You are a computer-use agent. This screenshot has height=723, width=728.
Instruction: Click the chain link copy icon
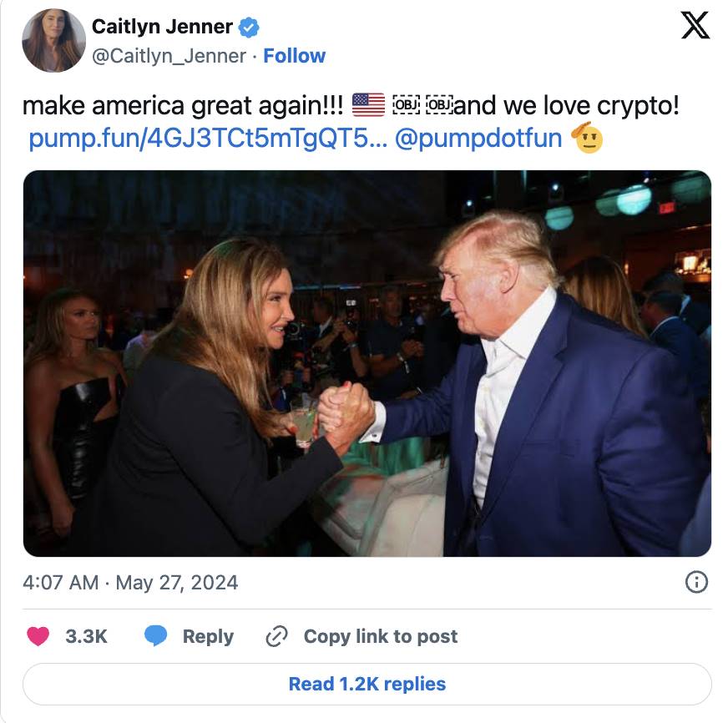click(276, 636)
